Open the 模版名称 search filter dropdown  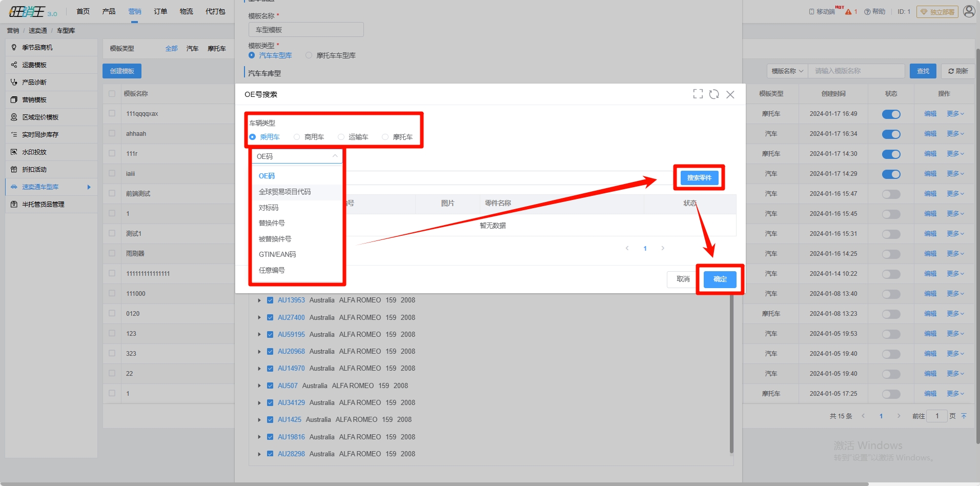pos(787,71)
